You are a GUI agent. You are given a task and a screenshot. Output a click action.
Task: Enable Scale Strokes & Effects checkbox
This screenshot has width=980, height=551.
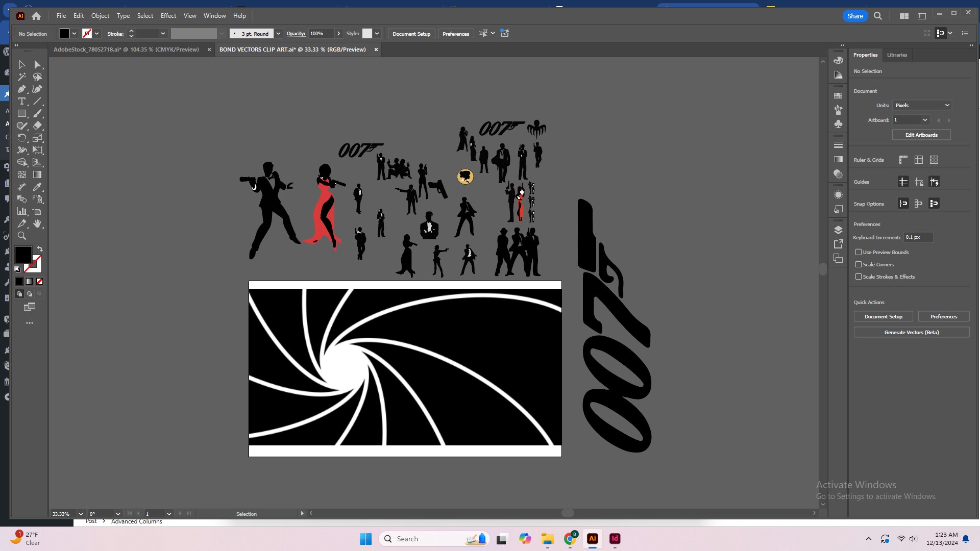coord(859,277)
